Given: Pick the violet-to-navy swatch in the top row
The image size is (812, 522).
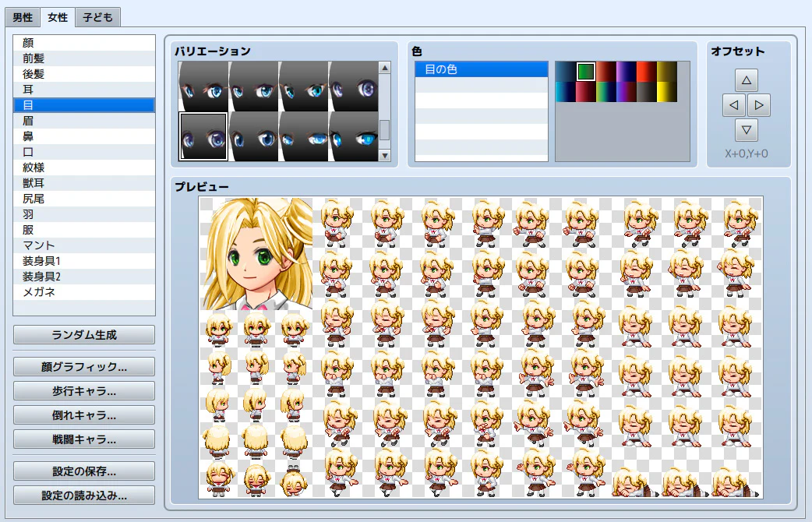Looking at the screenshot, I should pos(626,72).
